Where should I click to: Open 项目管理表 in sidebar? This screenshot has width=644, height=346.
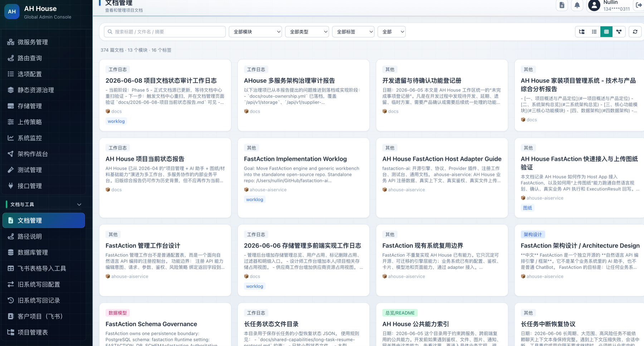(44, 332)
